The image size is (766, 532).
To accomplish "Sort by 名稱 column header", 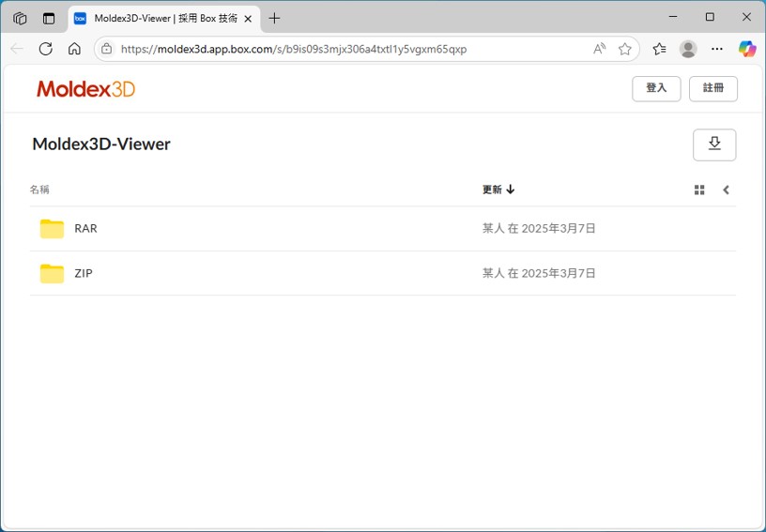I will (x=39, y=190).
